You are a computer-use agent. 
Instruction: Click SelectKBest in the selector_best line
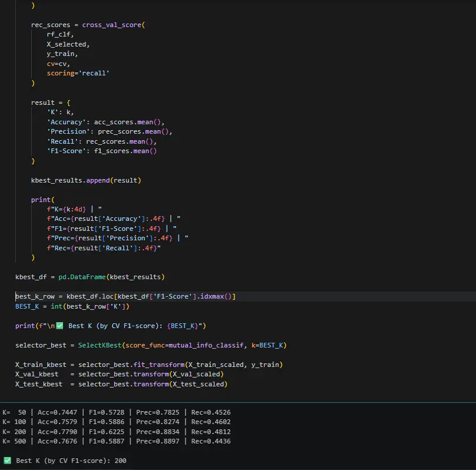tap(100, 345)
